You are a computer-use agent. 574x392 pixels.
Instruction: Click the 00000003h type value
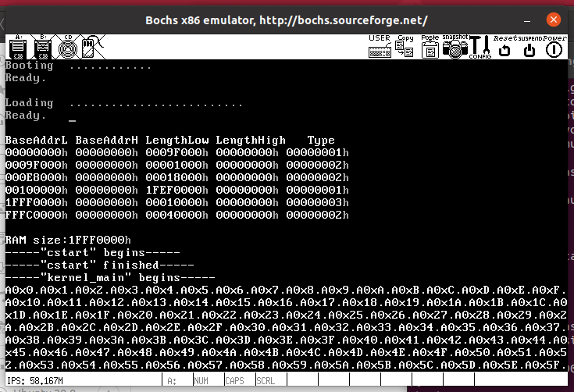tap(317, 202)
